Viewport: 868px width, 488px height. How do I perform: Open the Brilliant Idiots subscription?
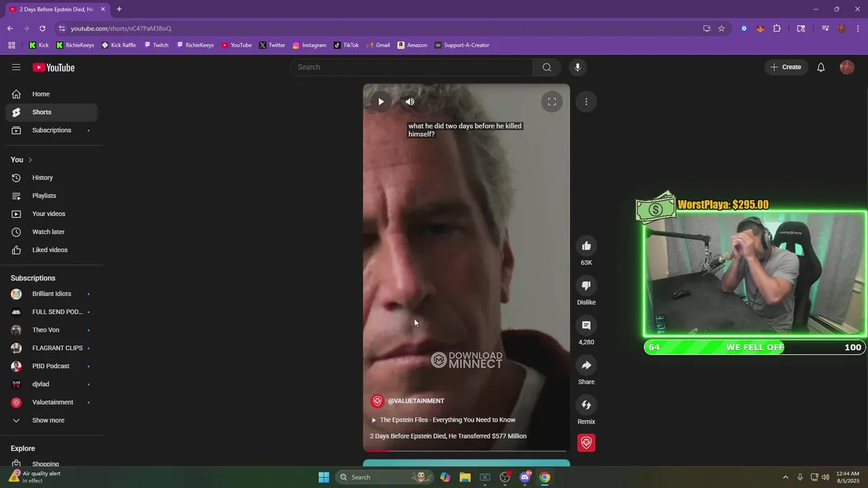(x=52, y=293)
